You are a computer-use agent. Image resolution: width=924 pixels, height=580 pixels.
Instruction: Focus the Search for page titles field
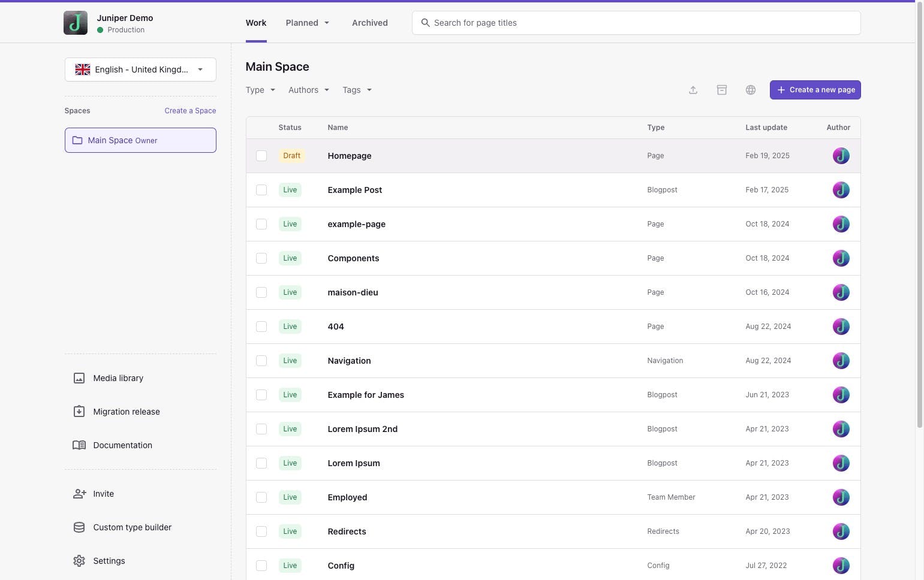pyautogui.click(x=636, y=23)
